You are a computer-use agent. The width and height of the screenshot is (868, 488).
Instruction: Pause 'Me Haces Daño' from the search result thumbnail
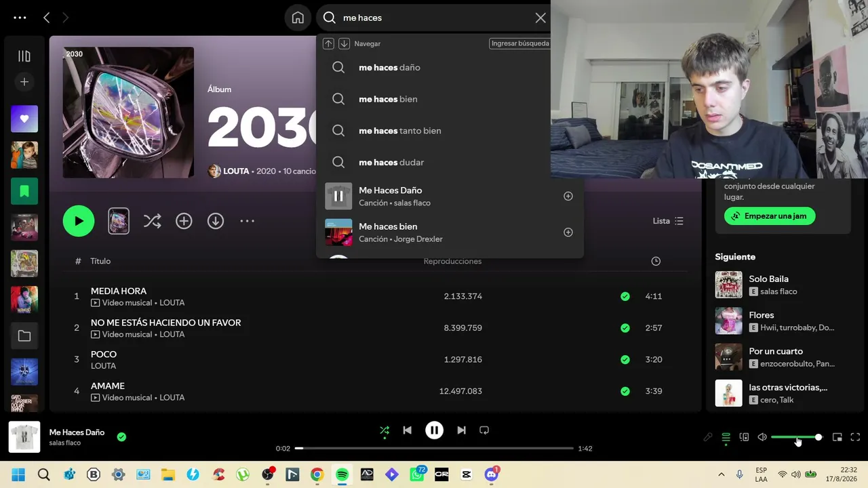click(x=338, y=196)
